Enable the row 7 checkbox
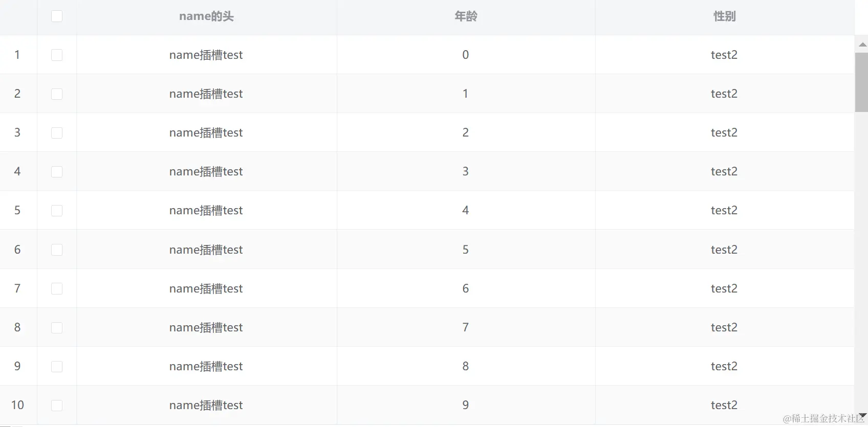The image size is (868, 427). pyautogui.click(x=57, y=289)
